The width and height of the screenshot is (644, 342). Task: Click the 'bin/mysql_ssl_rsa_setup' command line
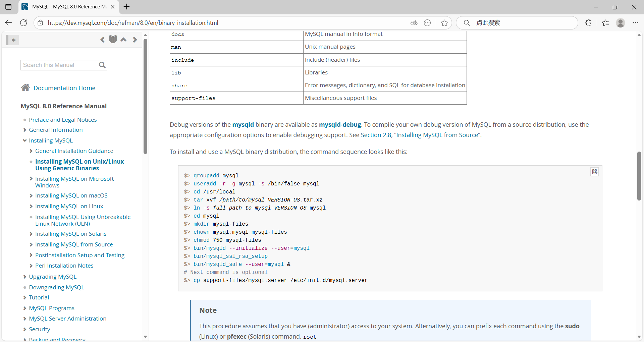(226, 256)
